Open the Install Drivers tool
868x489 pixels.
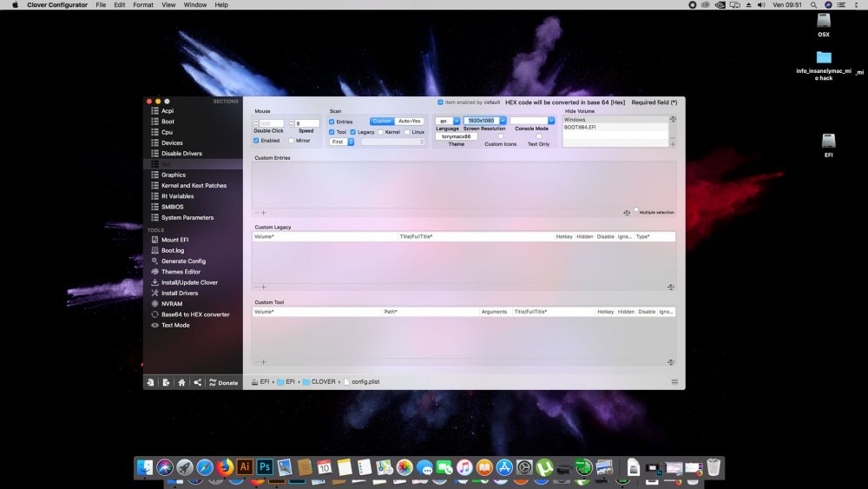click(x=180, y=293)
